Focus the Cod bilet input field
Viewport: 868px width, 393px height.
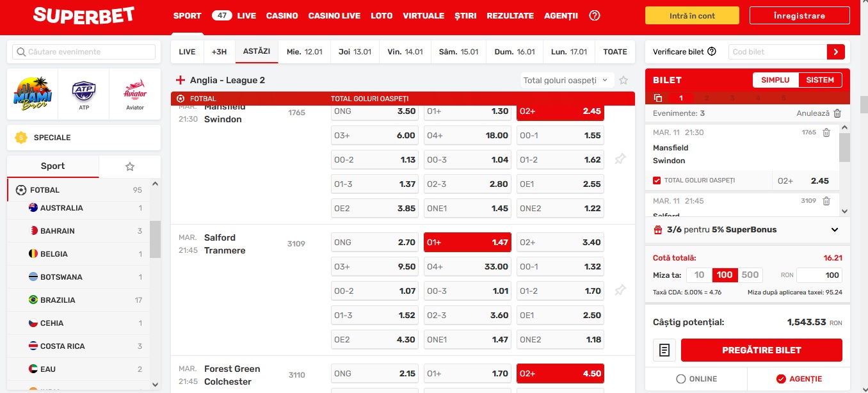pyautogui.click(x=777, y=52)
